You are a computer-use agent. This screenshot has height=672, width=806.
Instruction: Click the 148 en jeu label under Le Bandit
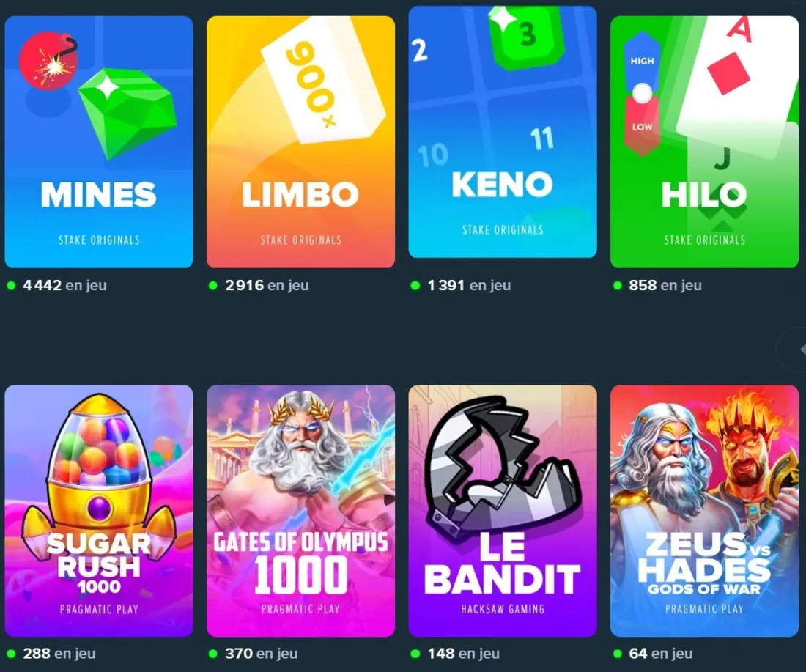coord(456,654)
